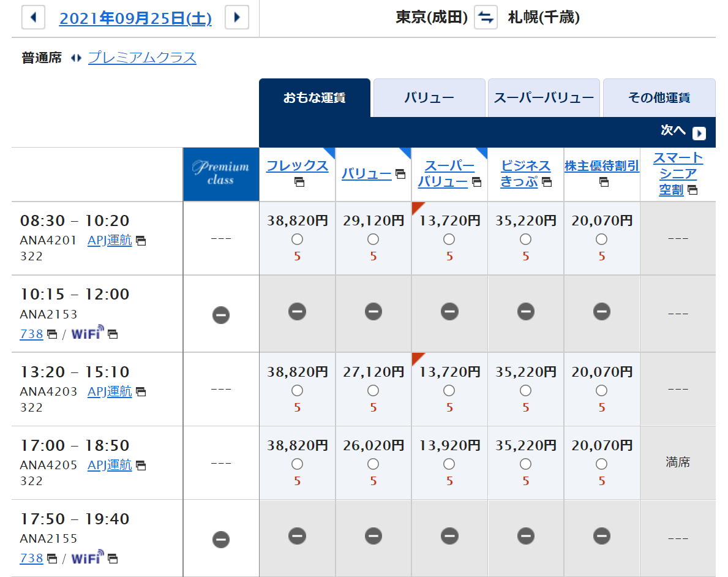Select 26,020円 バリュー fare for 17:00 flight
728x577 pixels.
coord(373,464)
